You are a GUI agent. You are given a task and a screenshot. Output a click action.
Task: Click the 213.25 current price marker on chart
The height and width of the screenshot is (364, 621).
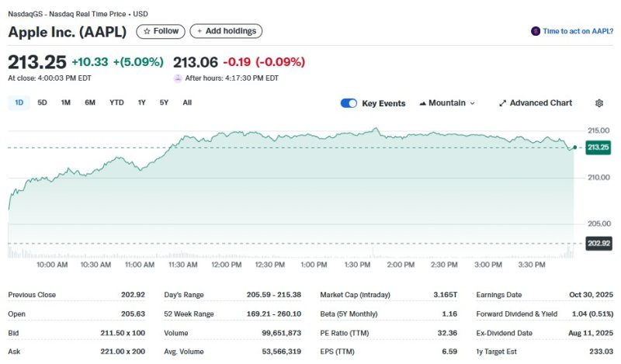pos(598,147)
